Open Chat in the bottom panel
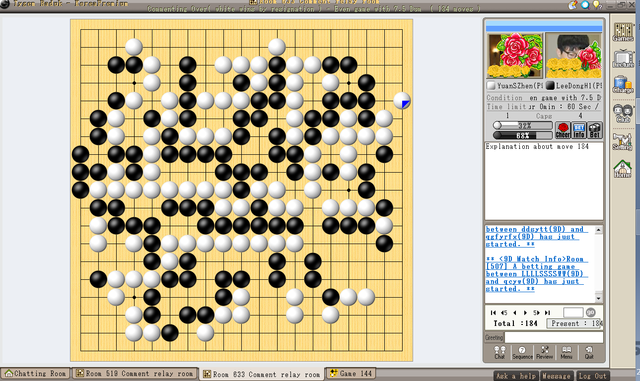 click(x=500, y=352)
